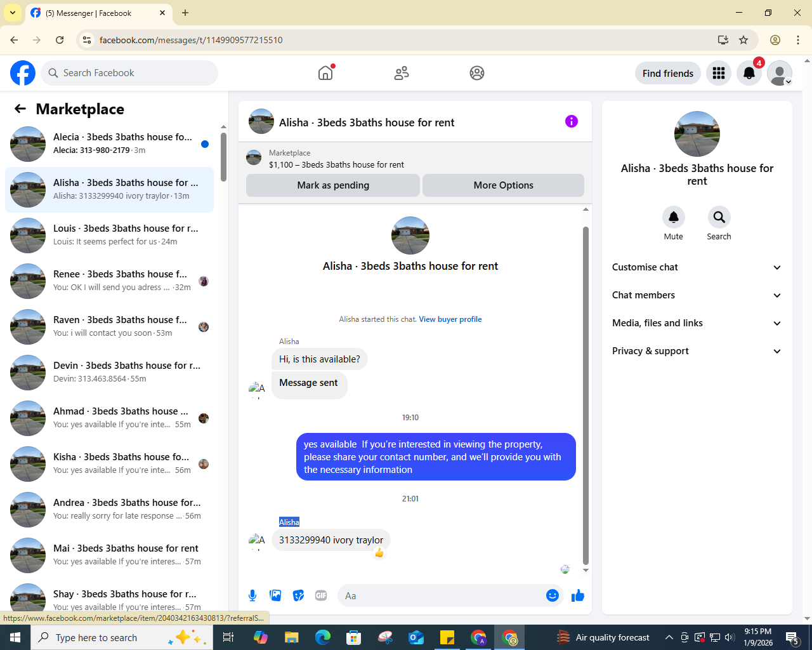The image size is (812, 650).
Task: Open Alecia's conversation in the list
Action: pos(109,144)
